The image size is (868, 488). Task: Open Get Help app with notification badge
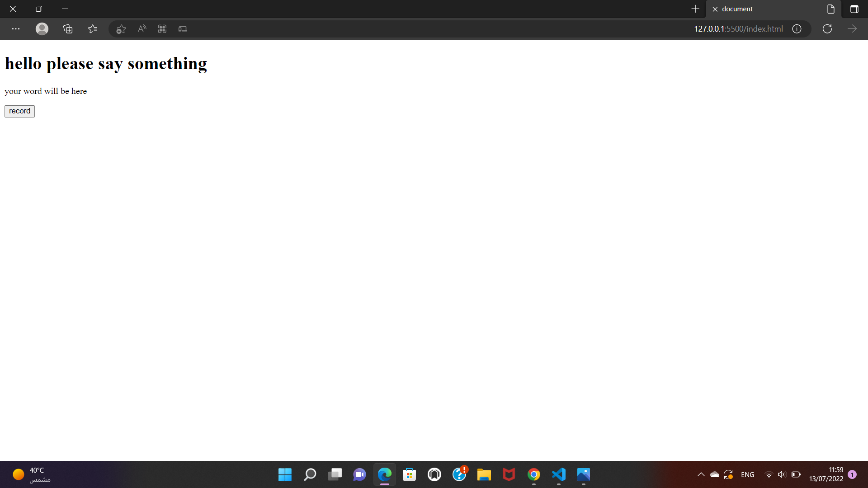(x=459, y=474)
